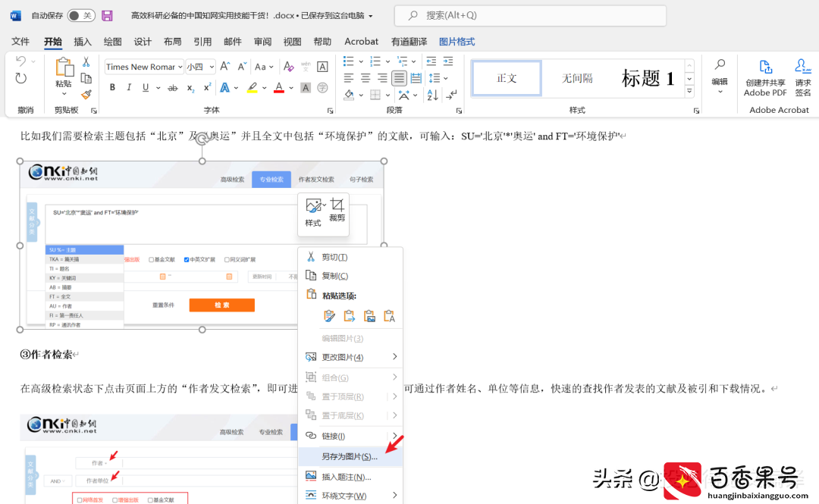
Task: Click the Increase font size icon
Action: pos(225,67)
